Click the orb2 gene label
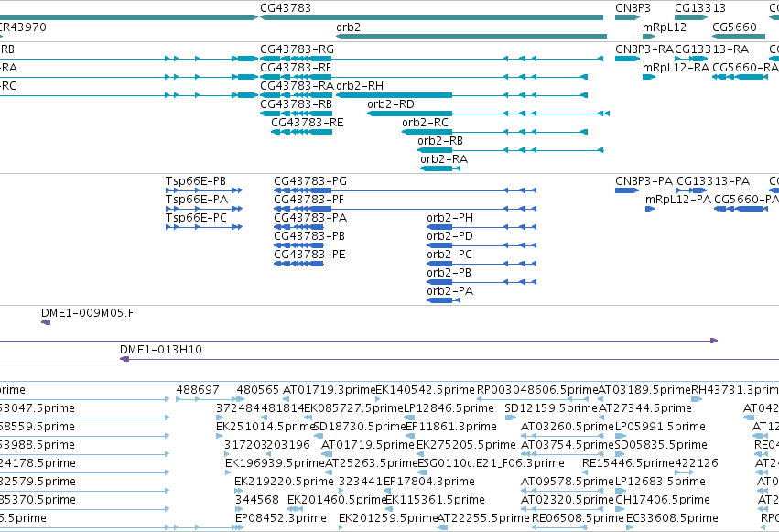The height and width of the screenshot is (532, 779). [348, 27]
